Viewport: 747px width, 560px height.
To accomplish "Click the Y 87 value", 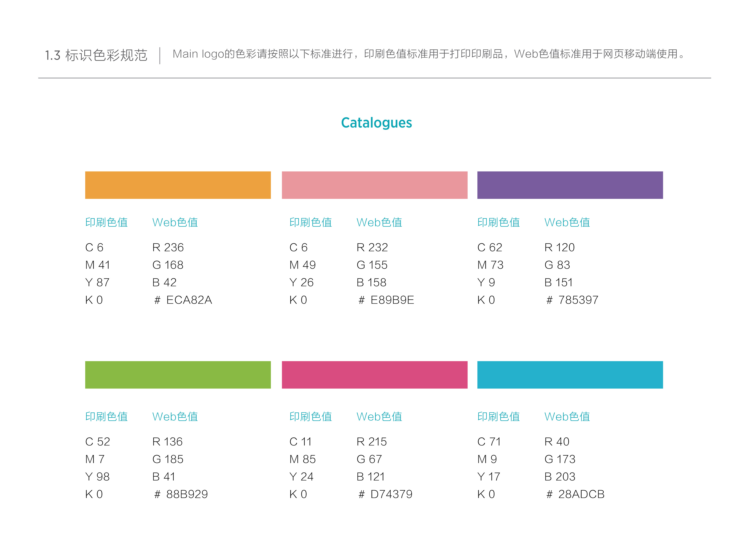I will (x=97, y=283).
